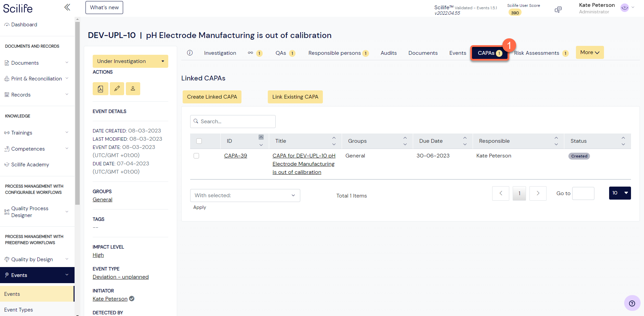
Task: Open the user menu chevron by avatar
Action: [x=633, y=8]
